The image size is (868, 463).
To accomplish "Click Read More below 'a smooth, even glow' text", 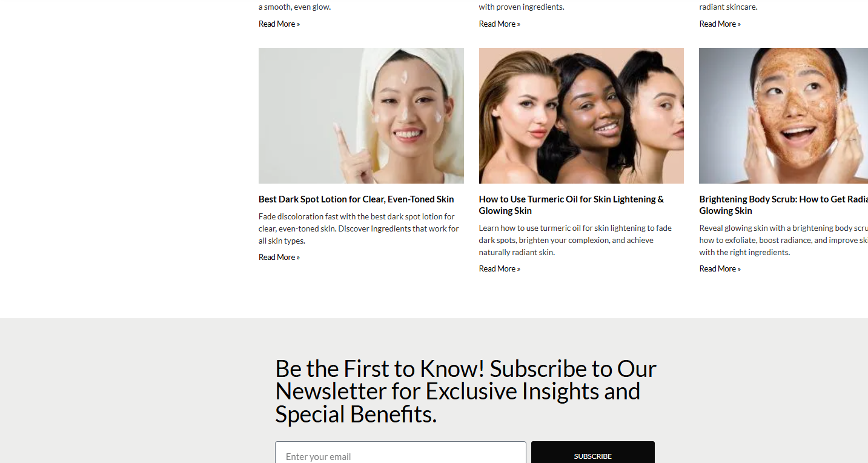I will point(279,24).
